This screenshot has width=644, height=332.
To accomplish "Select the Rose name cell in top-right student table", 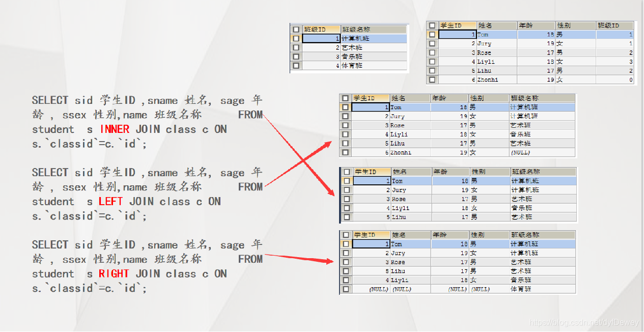I will 497,52.
